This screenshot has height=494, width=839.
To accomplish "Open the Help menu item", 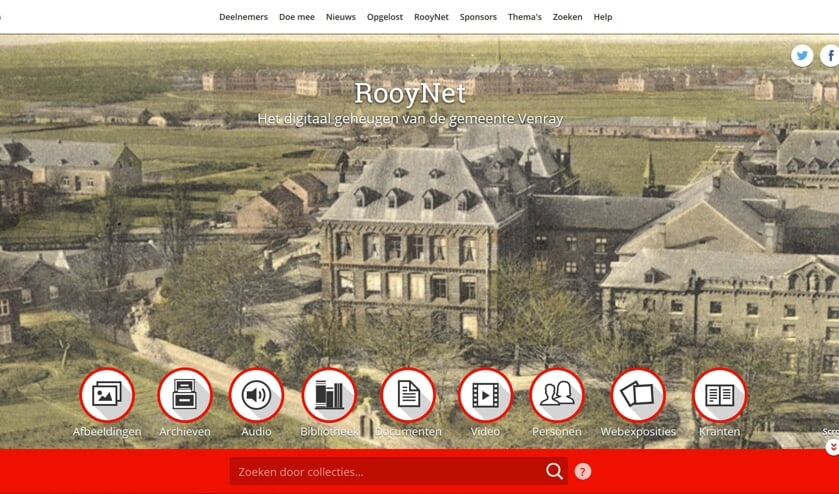I will click(603, 17).
